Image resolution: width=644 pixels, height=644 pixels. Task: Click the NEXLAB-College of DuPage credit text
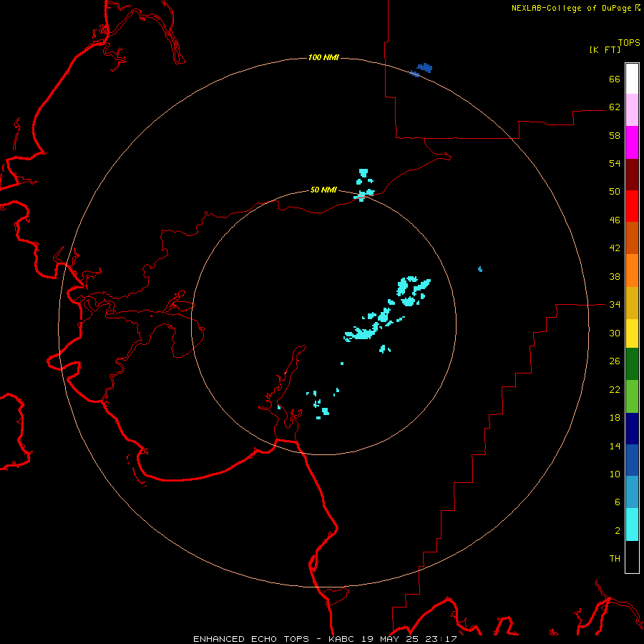571,8
